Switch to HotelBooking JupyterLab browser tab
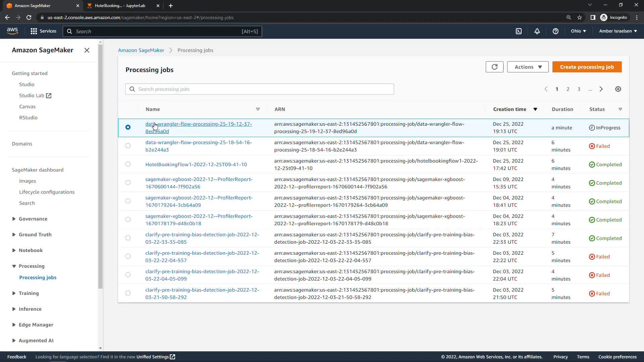 point(120,6)
